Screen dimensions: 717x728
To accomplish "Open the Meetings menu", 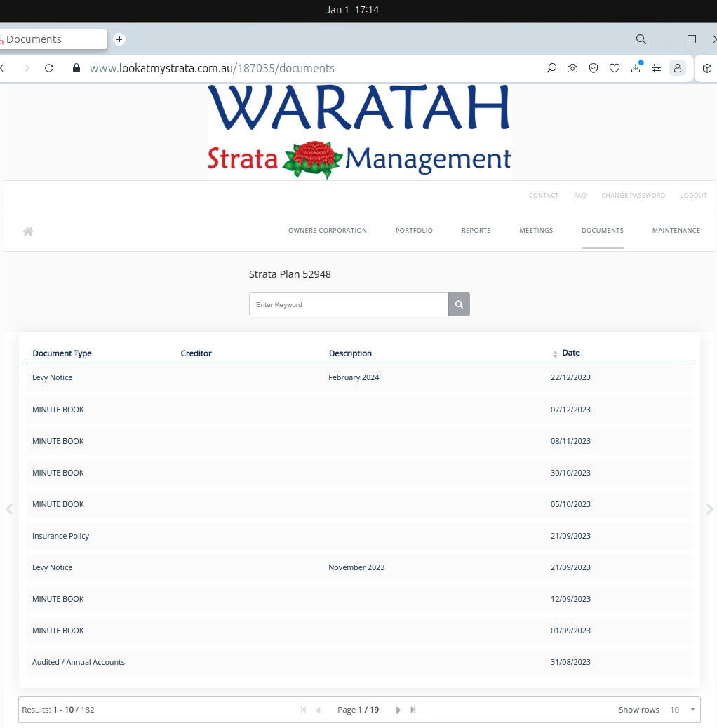I will click(536, 230).
